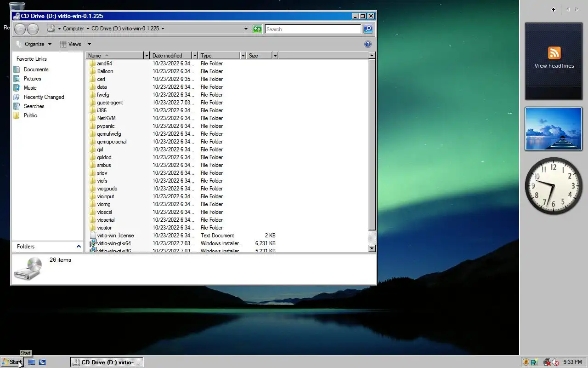Open the Size column dropdown arrow
Viewport: 588px width, 368px height.
click(275, 56)
